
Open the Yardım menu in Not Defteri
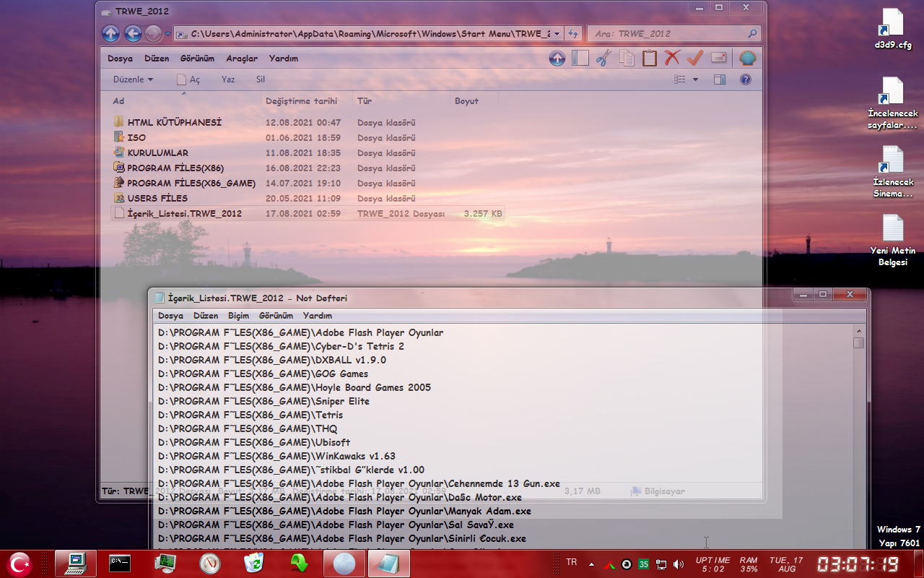pos(318,316)
